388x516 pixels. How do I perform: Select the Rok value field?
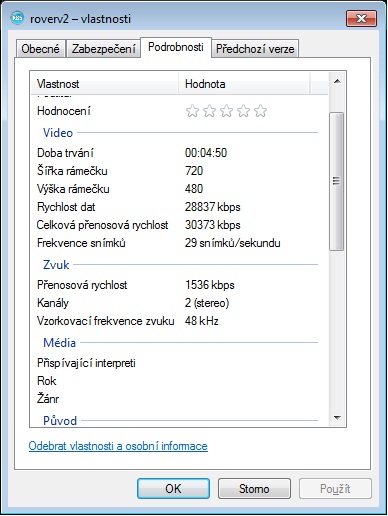(251, 381)
